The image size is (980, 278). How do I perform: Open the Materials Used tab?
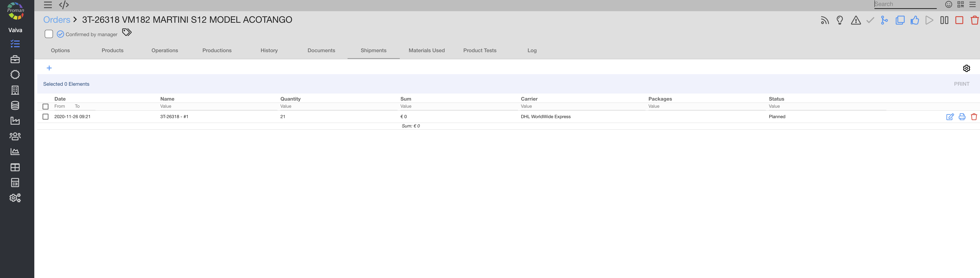426,50
